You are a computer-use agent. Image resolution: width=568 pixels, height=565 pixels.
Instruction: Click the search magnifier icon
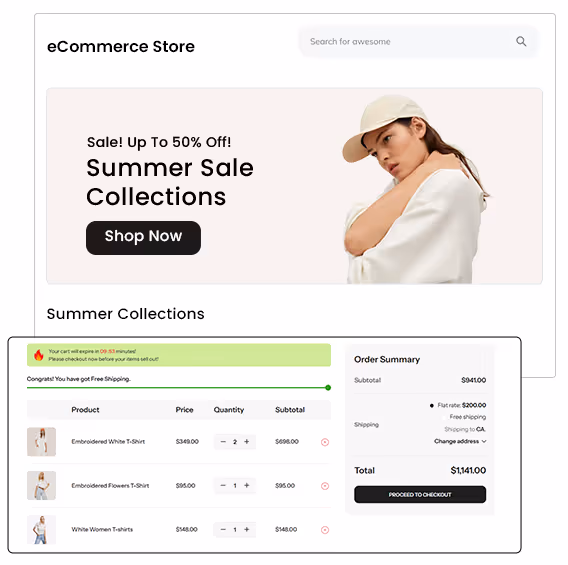click(x=521, y=41)
